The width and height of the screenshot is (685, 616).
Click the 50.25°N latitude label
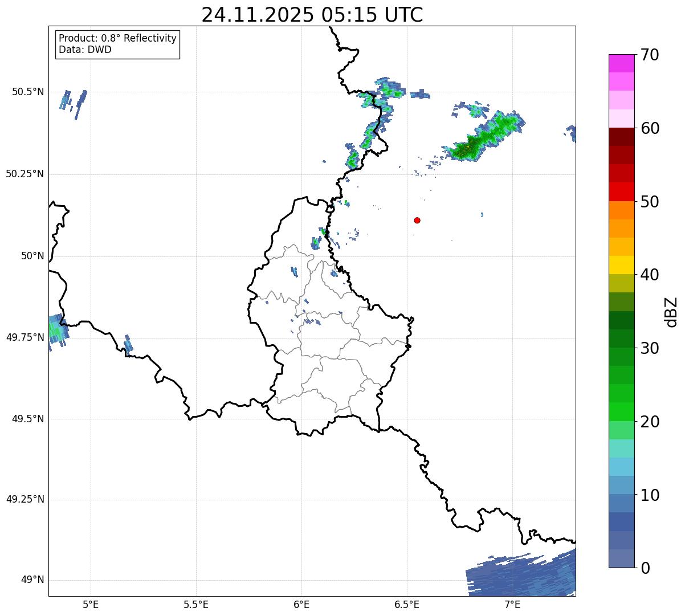[x=25, y=174]
